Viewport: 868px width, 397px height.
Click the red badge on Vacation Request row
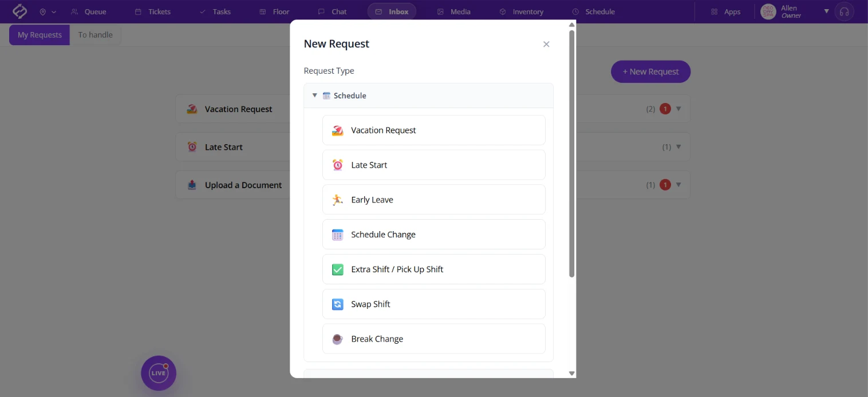point(665,109)
